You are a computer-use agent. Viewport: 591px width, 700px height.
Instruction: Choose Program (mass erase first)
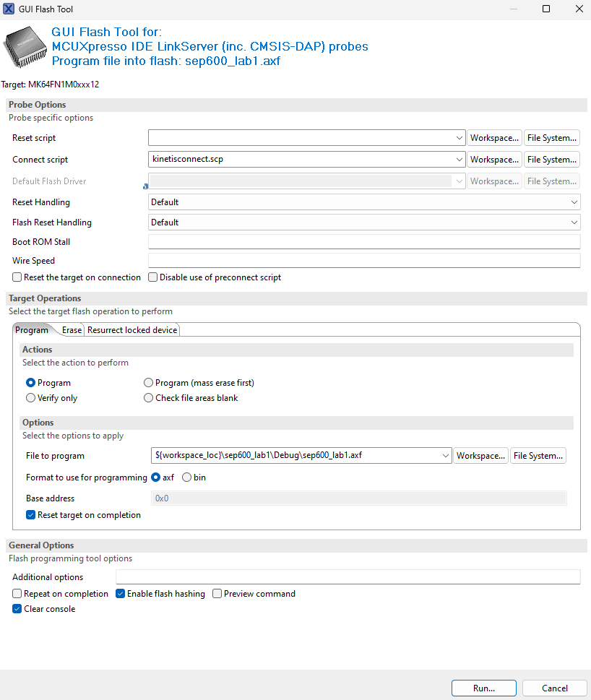148,382
